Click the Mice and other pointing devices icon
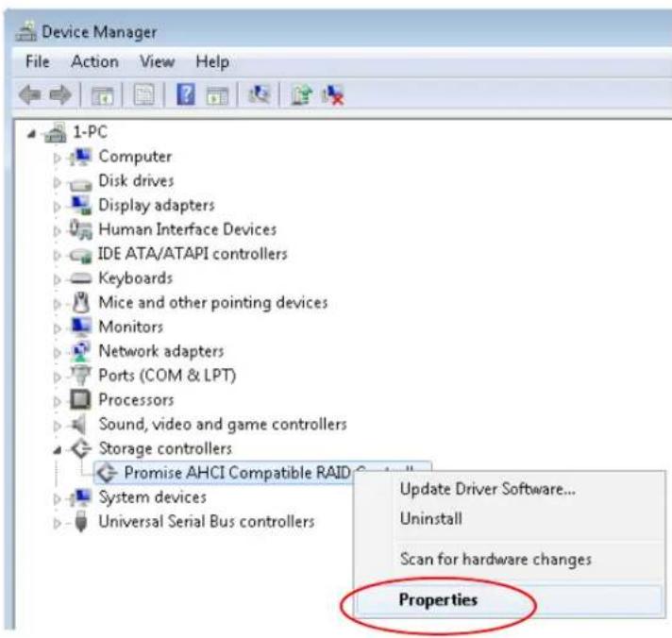Image resolution: width=672 pixels, height=638 pixels. click(80, 303)
